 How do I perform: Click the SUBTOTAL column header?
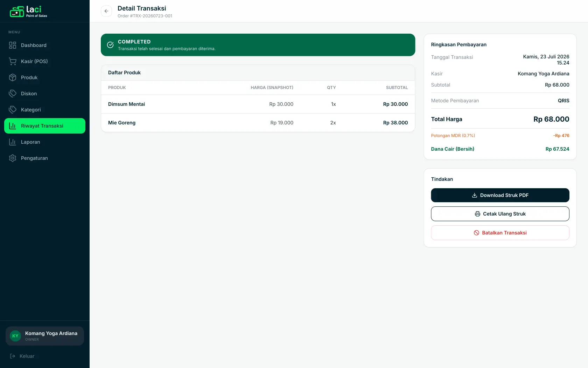click(x=397, y=88)
